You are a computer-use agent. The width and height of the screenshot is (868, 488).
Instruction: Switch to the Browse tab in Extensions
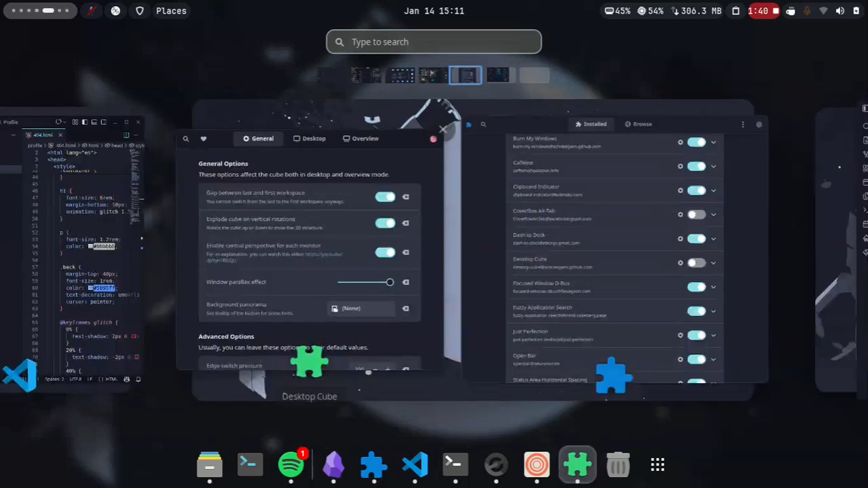[x=638, y=125]
